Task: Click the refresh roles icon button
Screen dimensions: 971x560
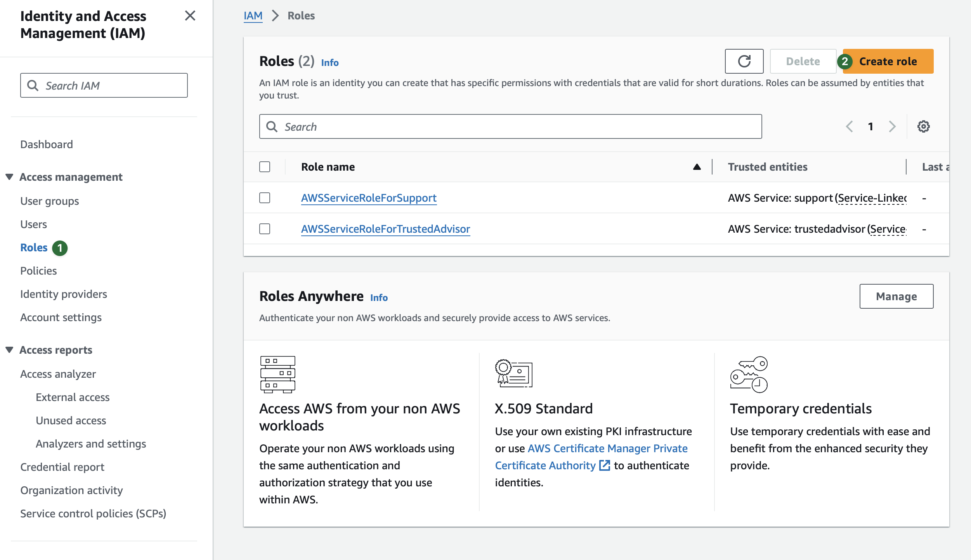Action: [744, 61]
